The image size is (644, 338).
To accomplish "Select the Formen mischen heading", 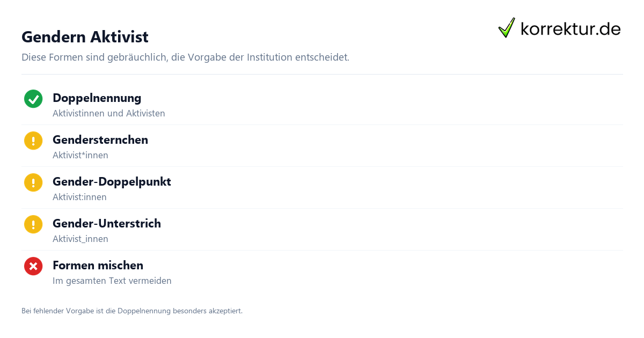I will point(98,265).
